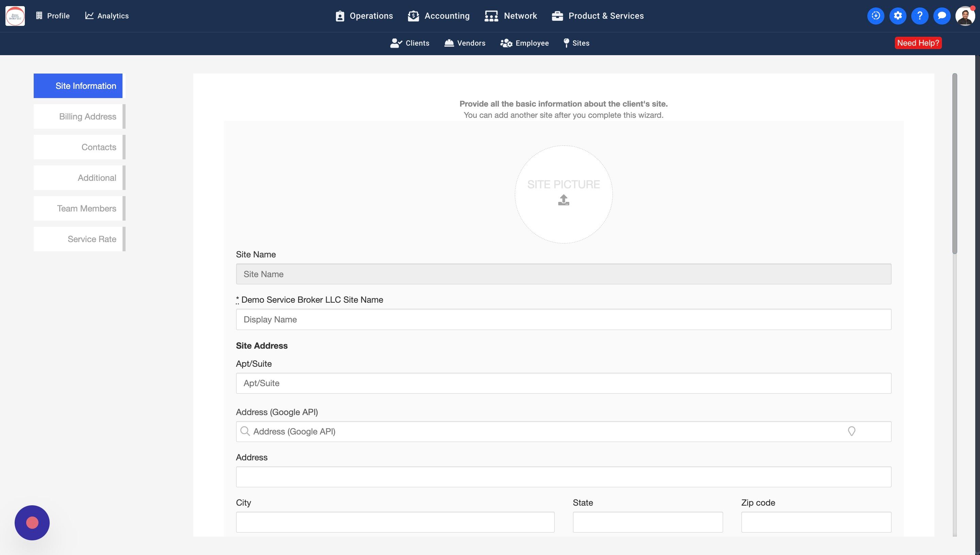Click the company logo icon
Screen dimensions: 980x555
(x=15, y=16)
